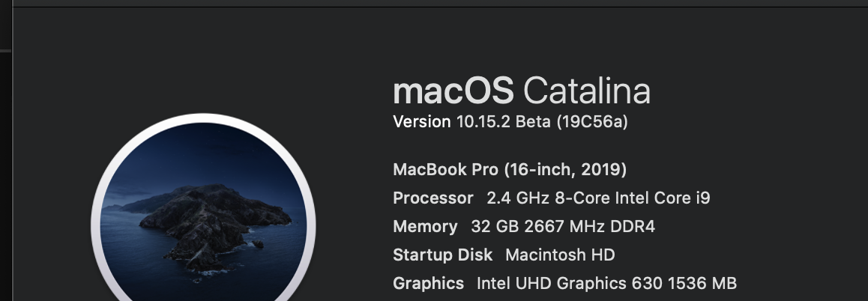Viewport: 868px width, 301px height.
Task: Select the Intel UHD Graphics 630 text
Action: (570, 283)
